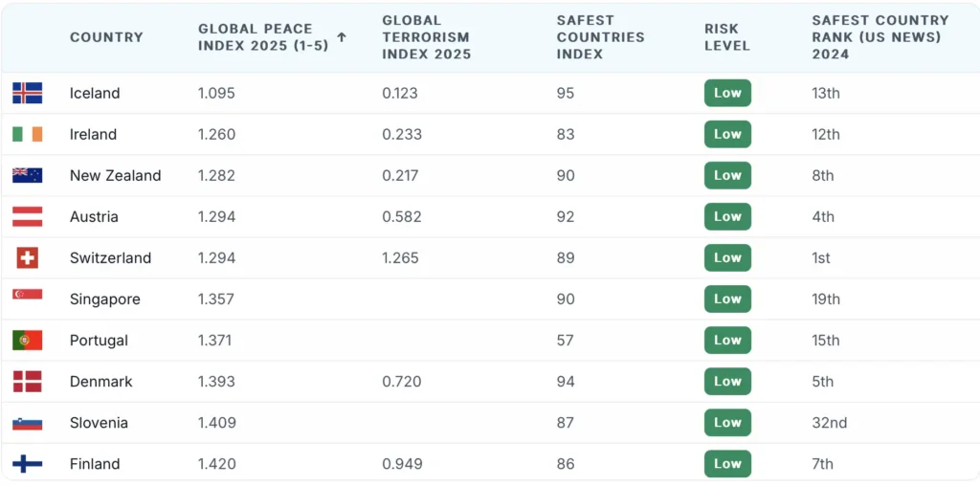Select the Risk Level column header
Viewport: 980px width, 486px height.
[x=727, y=37]
